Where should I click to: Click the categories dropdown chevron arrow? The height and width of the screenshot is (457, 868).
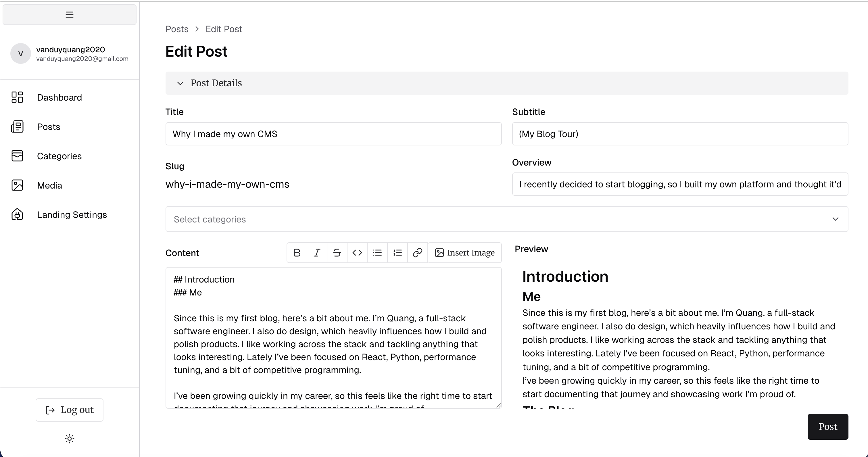835,219
